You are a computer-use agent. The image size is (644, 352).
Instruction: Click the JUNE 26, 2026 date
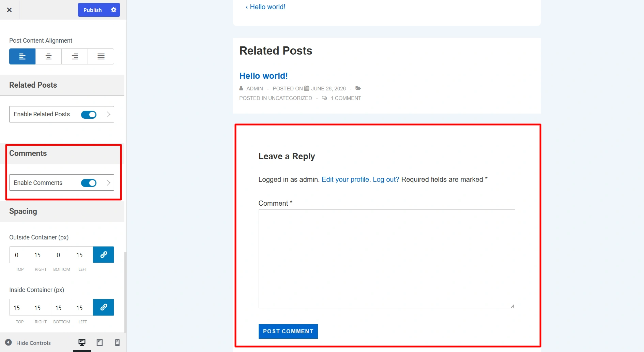tap(328, 89)
